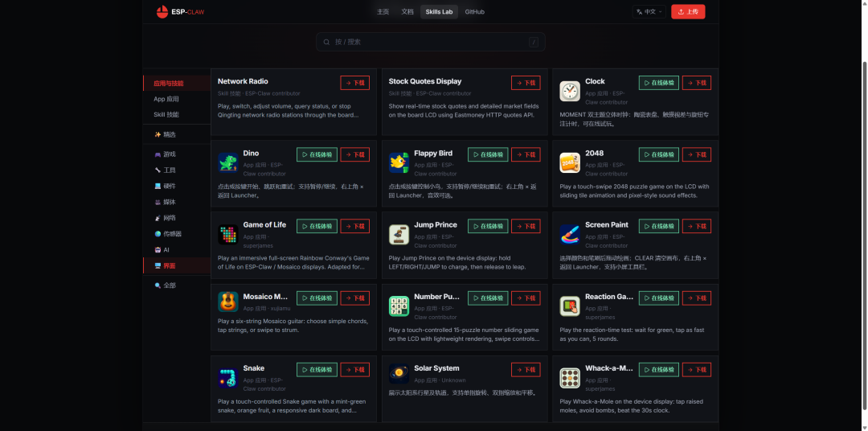This screenshot has height=431, width=868.
Task: Open the GitHub nav link
Action: (x=474, y=11)
